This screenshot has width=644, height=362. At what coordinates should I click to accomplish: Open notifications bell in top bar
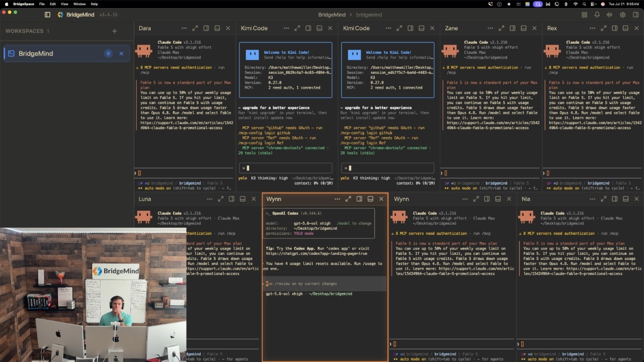pyautogui.click(x=597, y=15)
